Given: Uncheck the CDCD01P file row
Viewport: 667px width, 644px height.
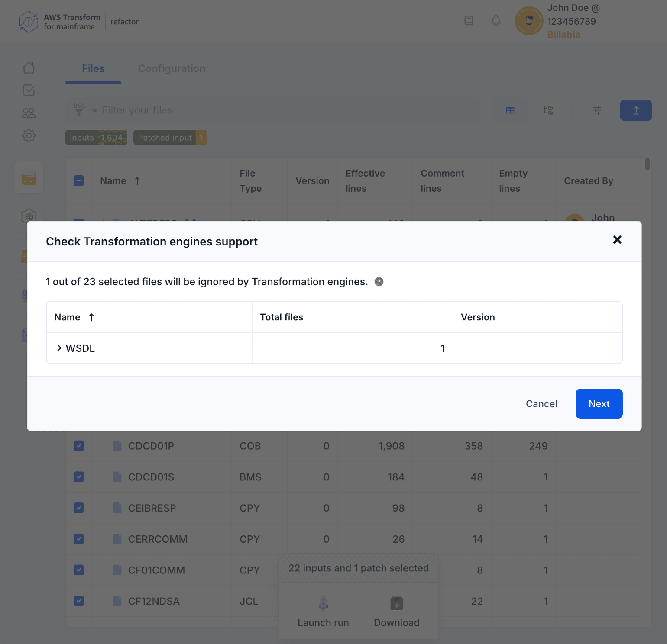Looking at the screenshot, I should coord(78,446).
